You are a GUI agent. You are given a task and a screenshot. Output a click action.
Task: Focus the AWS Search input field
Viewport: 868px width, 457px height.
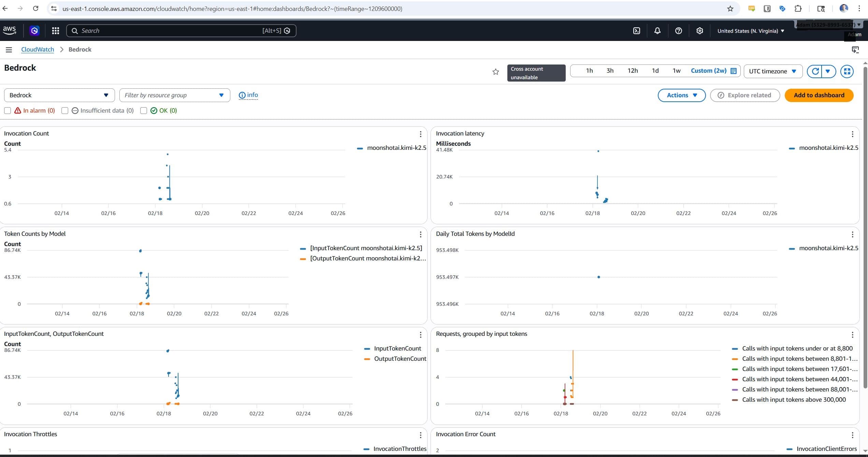tap(181, 31)
